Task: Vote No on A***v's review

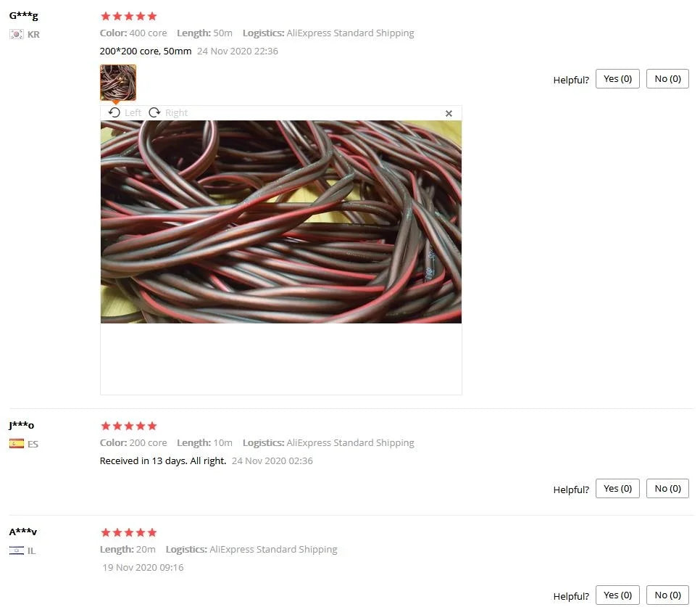Action: (667, 595)
